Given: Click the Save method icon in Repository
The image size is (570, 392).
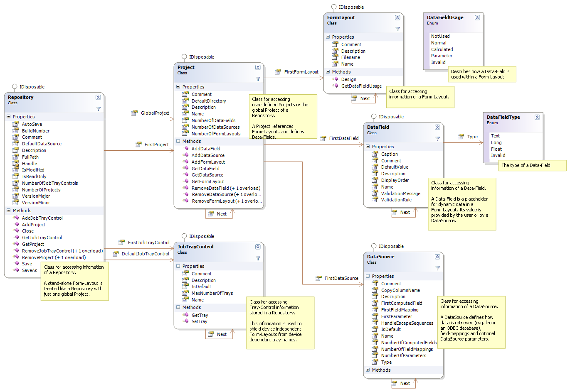Looking at the screenshot, I should pyautogui.click(x=17, y=264).
